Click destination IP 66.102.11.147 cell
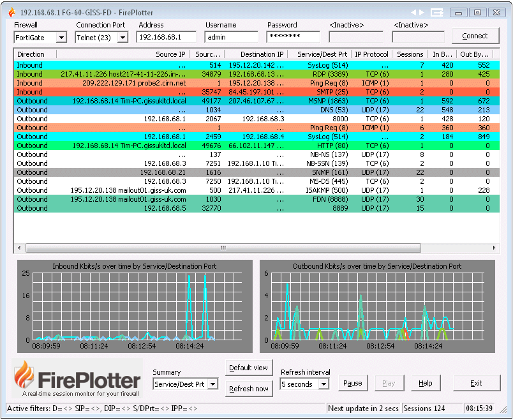Screen dimensions: 513x420 [x=256, y=146]
